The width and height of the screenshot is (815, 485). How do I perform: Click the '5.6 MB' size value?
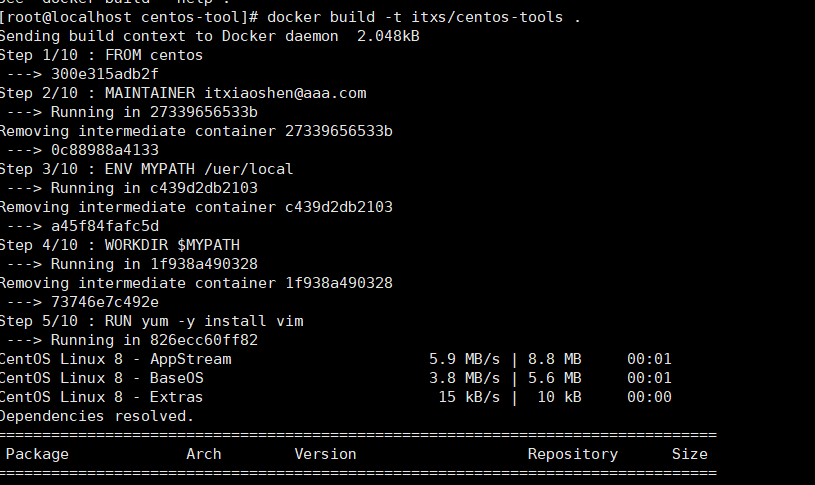555,378
